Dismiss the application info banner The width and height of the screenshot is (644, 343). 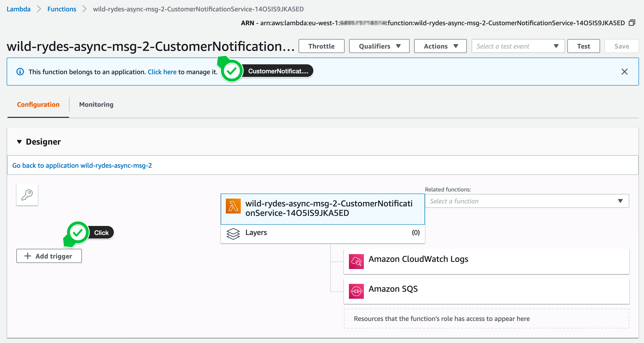coord(624,72)
